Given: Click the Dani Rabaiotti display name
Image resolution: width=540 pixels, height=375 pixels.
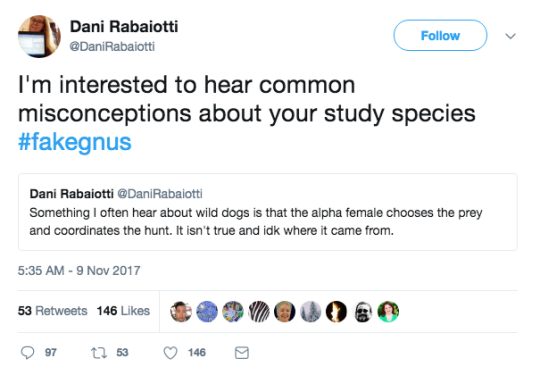Looking at the screenshot, I should pyautogui.click(x=124, y=27).
